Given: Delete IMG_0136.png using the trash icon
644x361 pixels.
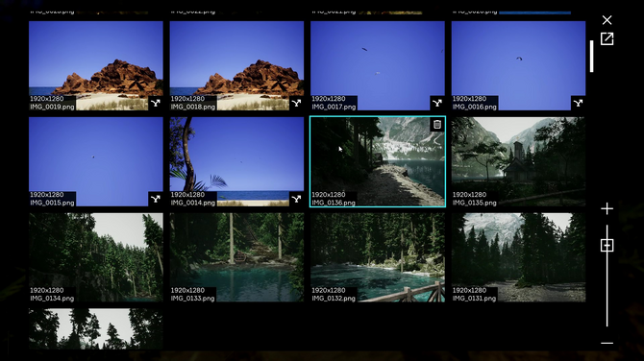Looking at the screenshot, I should pyautogui.click(x=437, y=124).
